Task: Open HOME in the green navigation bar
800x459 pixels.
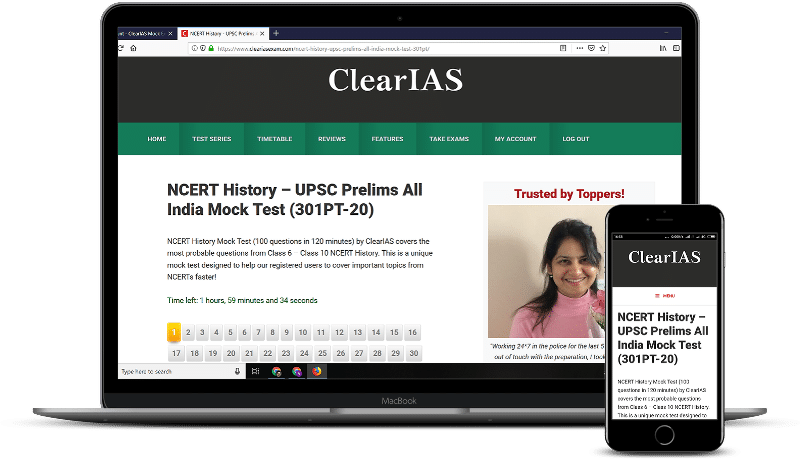Action: click(x=157, y=139)
